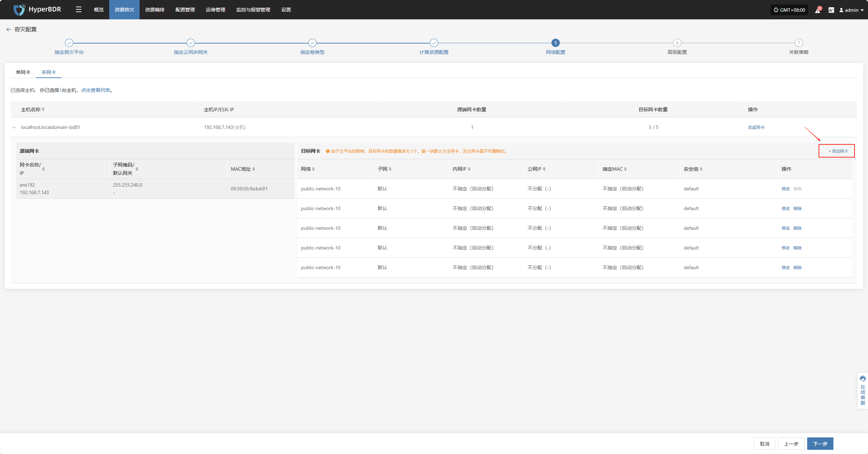Click 移除 in fourth target NIC row
868x454 pixels.
pyautogui.click(x=798, y=248)
